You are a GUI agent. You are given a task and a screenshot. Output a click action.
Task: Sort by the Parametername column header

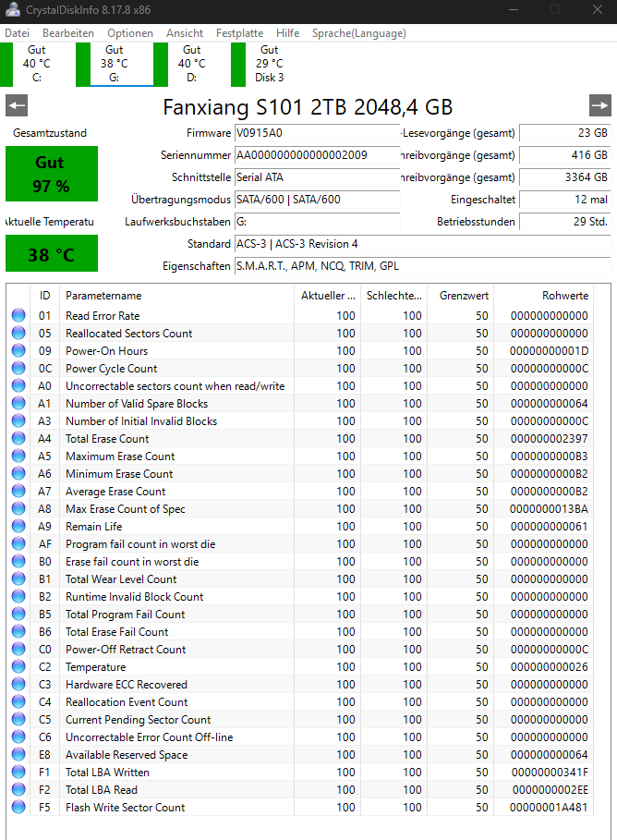176,296
